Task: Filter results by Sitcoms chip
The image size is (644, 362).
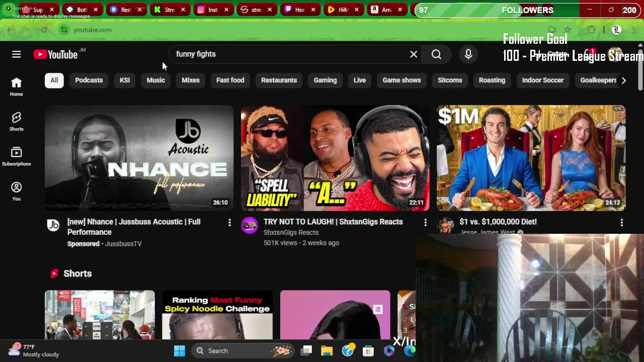Action: click(450, 80)
